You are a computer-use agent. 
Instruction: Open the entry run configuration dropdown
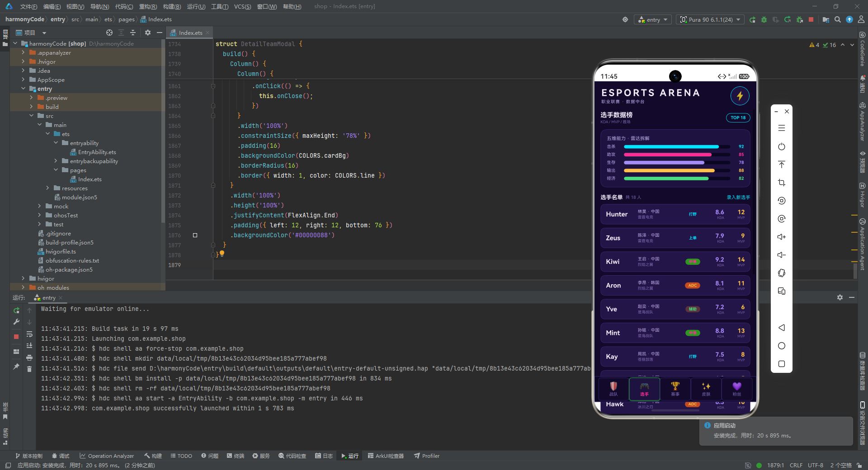tap(653, 20)
